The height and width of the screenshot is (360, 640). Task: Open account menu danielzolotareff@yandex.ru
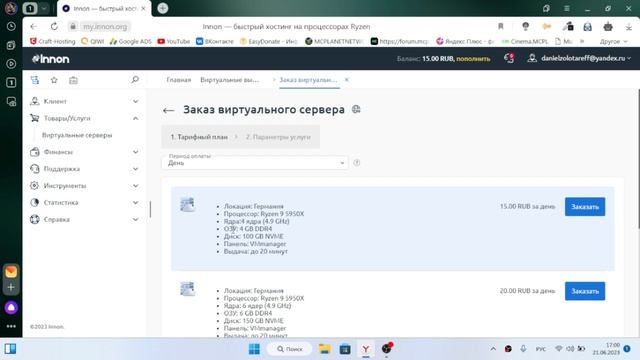pos(579,58)
